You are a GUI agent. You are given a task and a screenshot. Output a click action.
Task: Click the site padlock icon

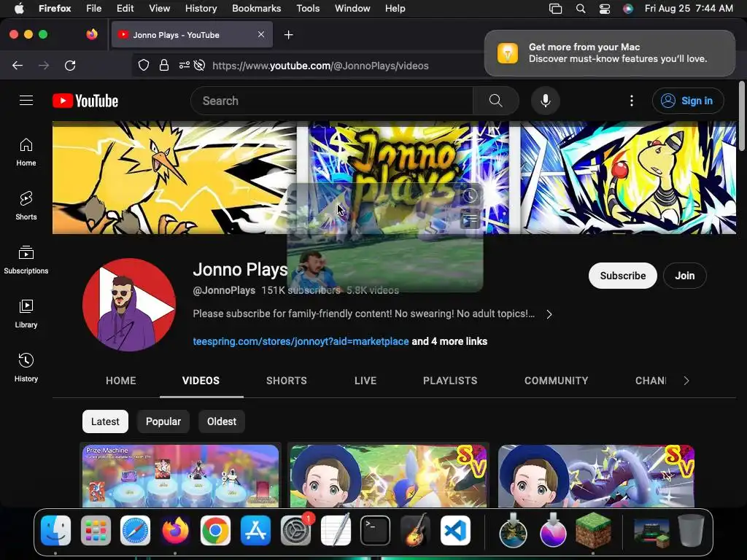coord(164,65)
